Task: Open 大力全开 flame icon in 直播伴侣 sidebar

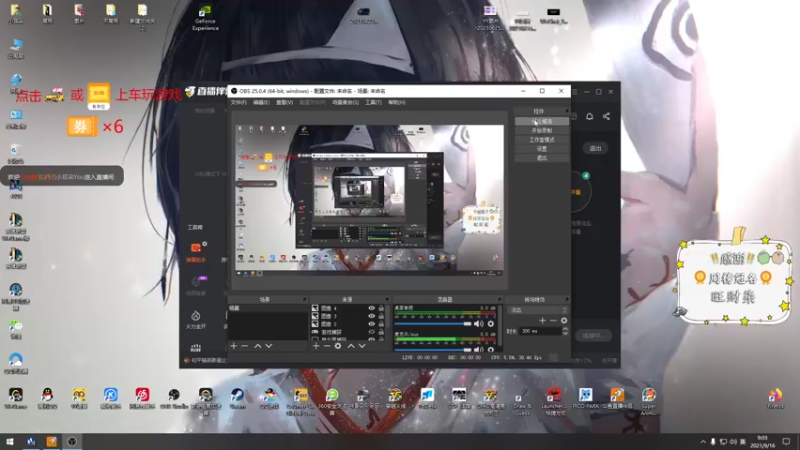Action: click(195, 319)
